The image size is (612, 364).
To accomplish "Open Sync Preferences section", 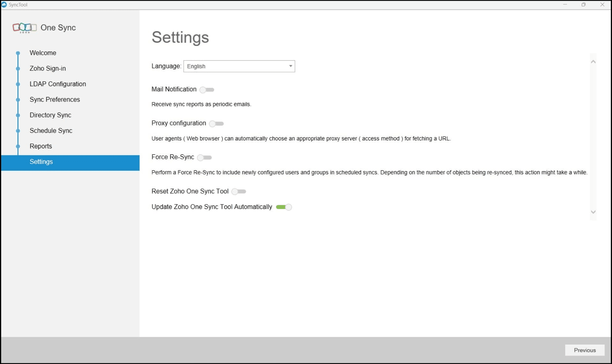I will point(55,100).
